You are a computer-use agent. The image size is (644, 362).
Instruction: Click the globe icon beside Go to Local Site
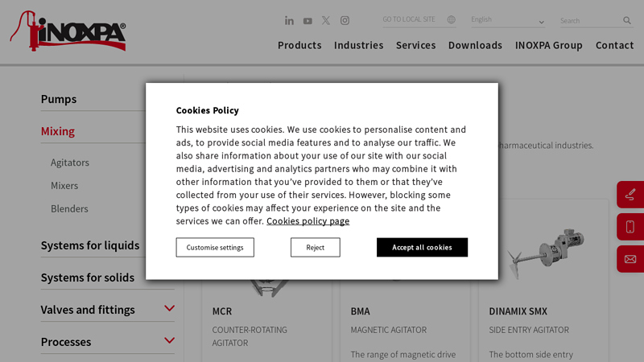point(451,20)
